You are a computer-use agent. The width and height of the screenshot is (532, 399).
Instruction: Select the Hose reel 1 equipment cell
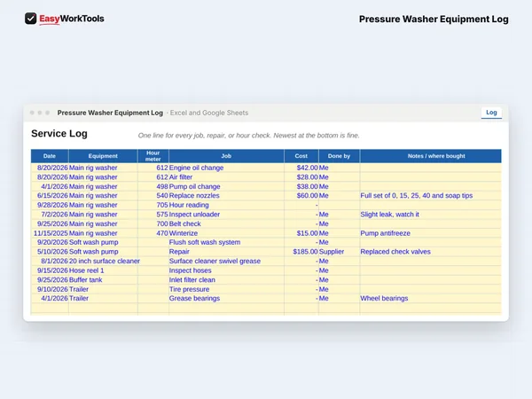pyautogui.click(x=104, y=270)
